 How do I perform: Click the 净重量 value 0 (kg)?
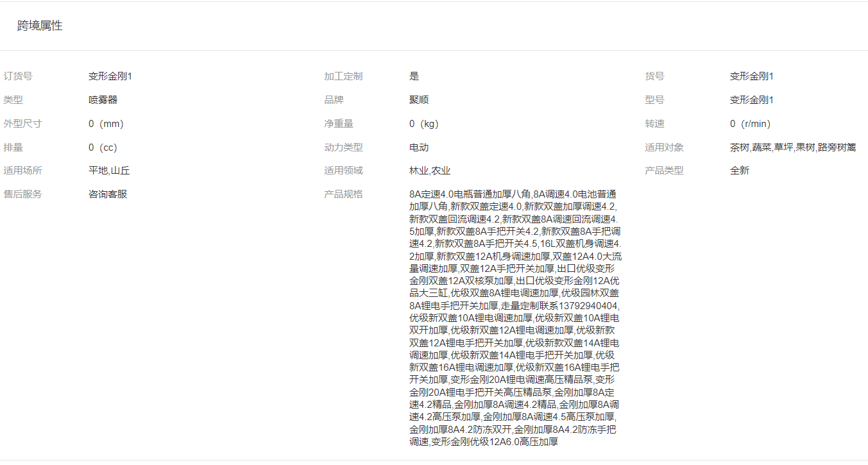(424, 124)
